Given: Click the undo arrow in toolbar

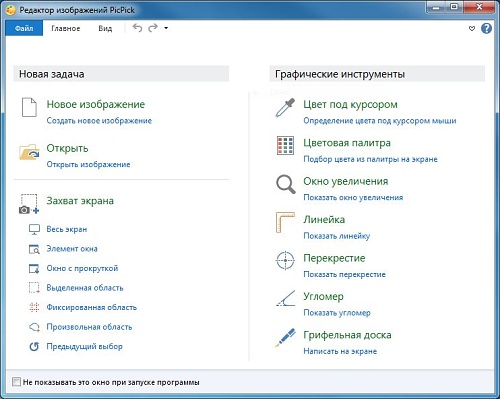Looking at the screenshot, I should (x=137, y=28).
